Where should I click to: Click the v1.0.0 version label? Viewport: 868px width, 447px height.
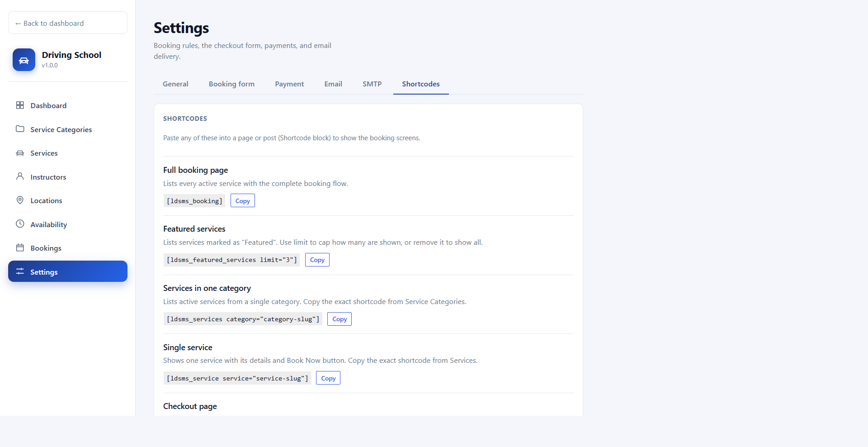(x=50, y=65)
